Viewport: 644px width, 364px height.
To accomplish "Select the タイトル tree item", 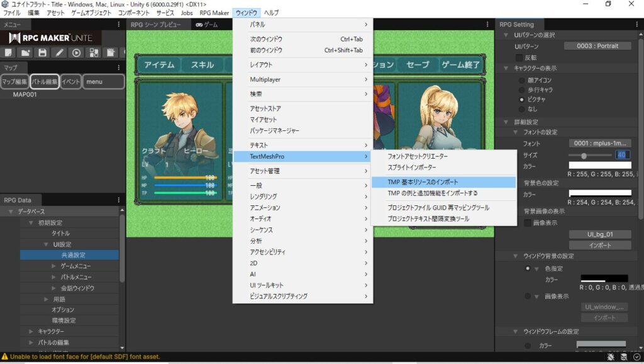I will (60, 233).
